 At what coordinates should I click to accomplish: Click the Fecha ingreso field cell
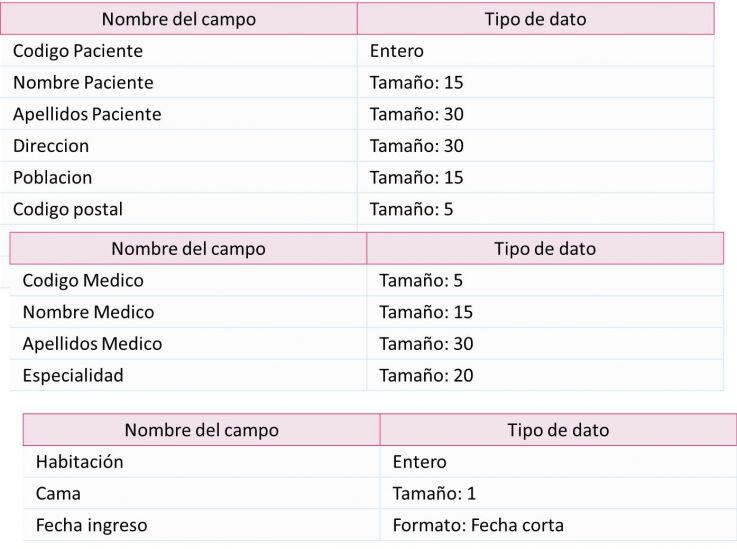click(201, 525)
